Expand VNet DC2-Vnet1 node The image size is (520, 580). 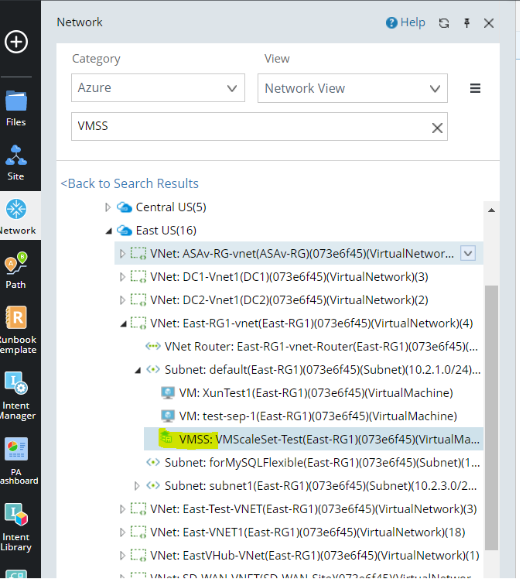tap(122, 300)
